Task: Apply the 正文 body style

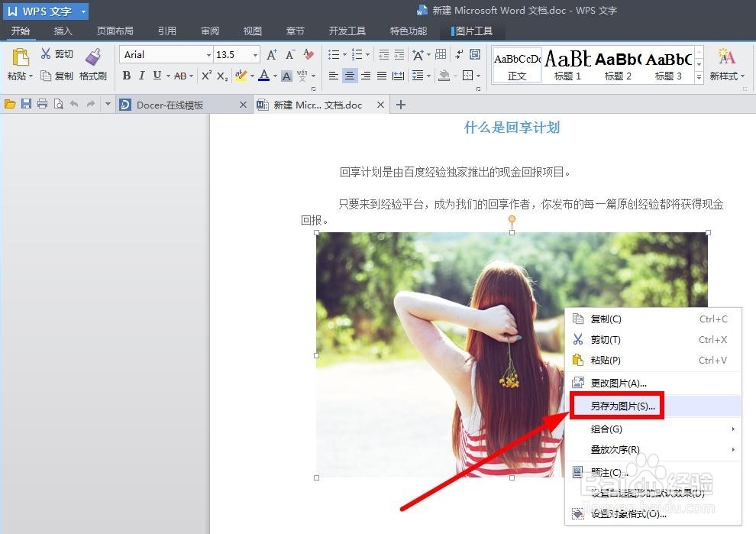Action: 517,66
